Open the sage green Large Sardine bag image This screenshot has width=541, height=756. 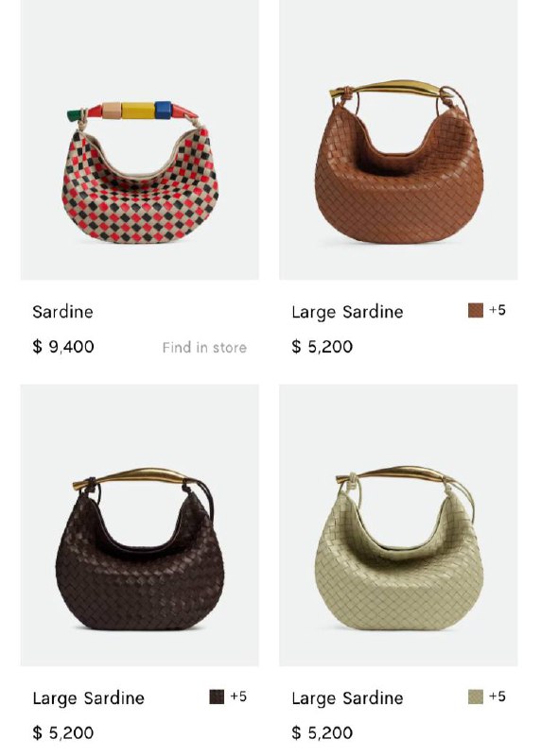point(398,525)
